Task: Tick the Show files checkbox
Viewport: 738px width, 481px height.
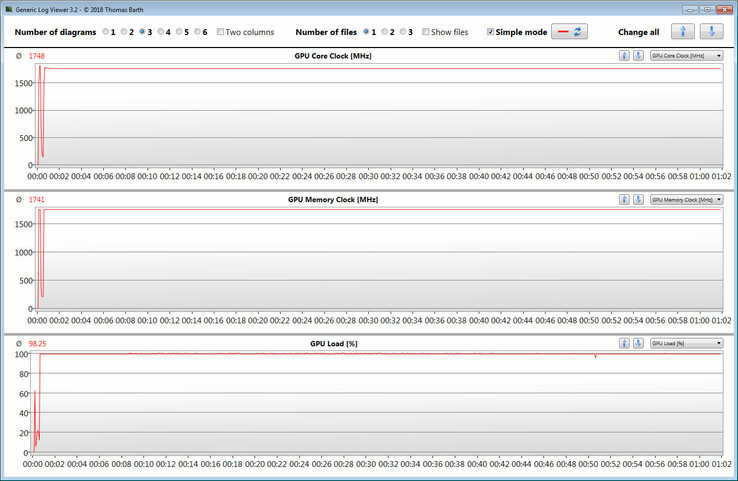Action: tap(425, 32)
